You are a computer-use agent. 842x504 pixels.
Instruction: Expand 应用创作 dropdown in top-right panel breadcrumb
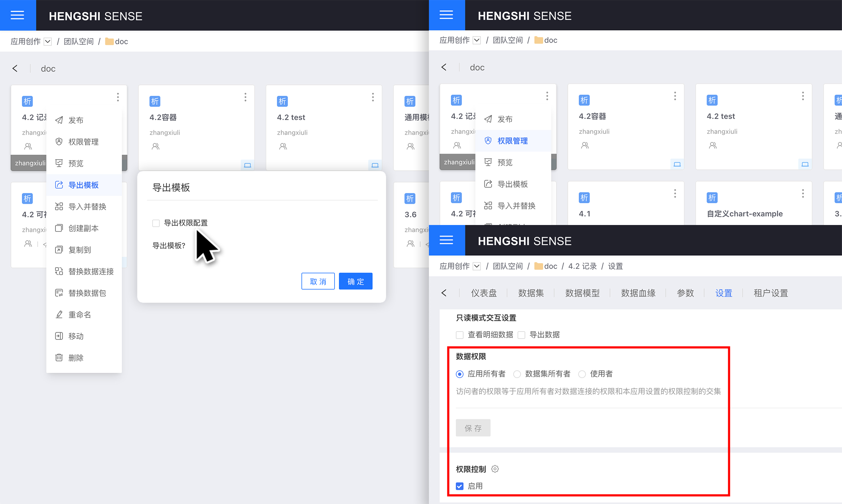coord(477,40)
